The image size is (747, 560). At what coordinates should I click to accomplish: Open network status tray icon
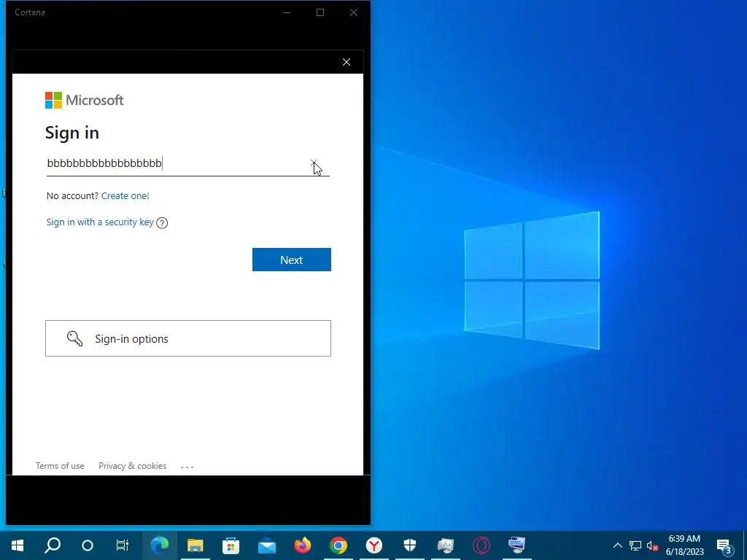pos(635,545)
